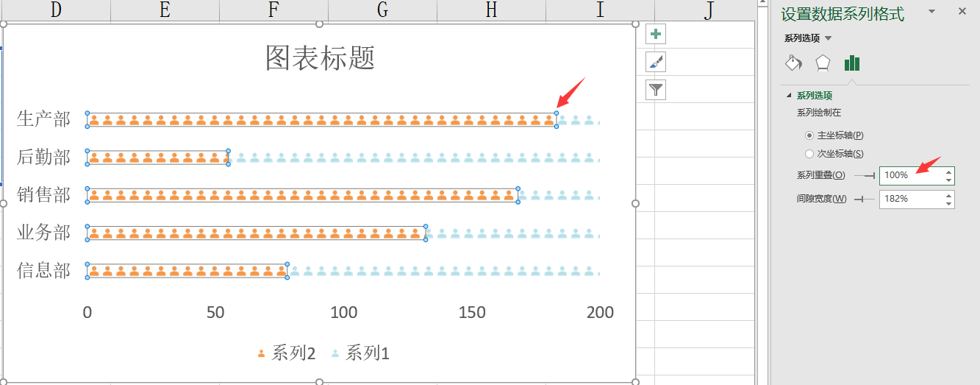Select the orange 信息部 bar
This screenshot has width=980, height=385.
tap(187, 271)
